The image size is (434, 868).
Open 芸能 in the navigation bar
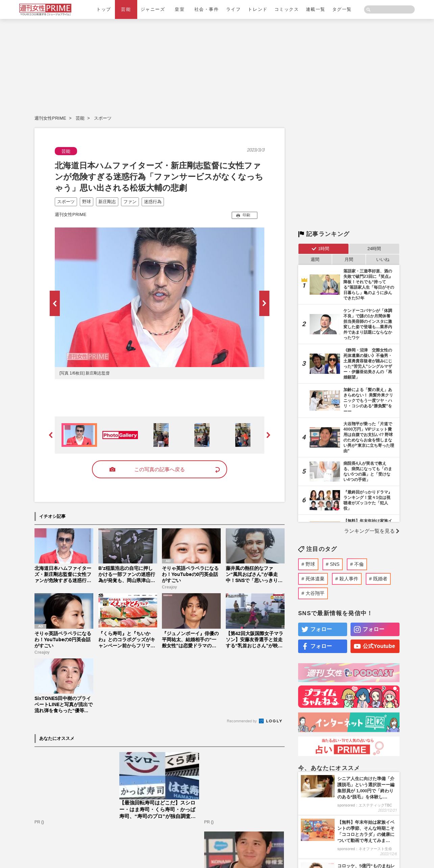126,9
